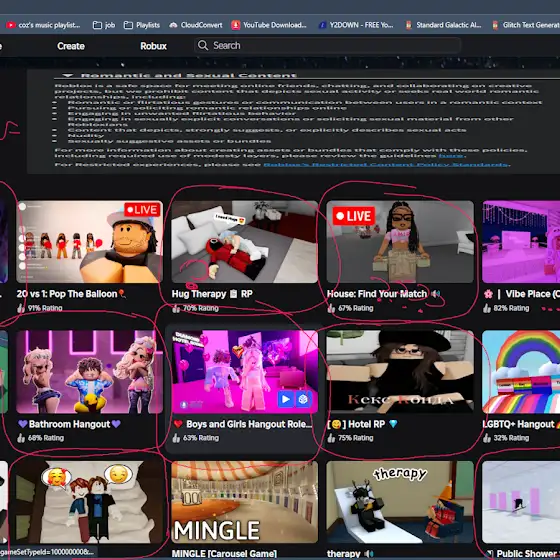Open the therapy game thumbnail
Screen dimensions: 560x560
click(400, 502)
